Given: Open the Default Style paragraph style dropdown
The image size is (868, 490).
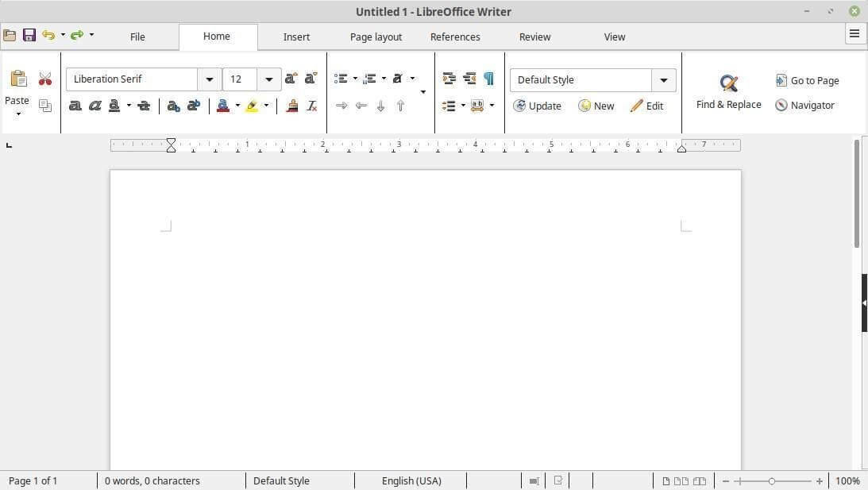Looking at the screenshot, I should coord(663,79).
